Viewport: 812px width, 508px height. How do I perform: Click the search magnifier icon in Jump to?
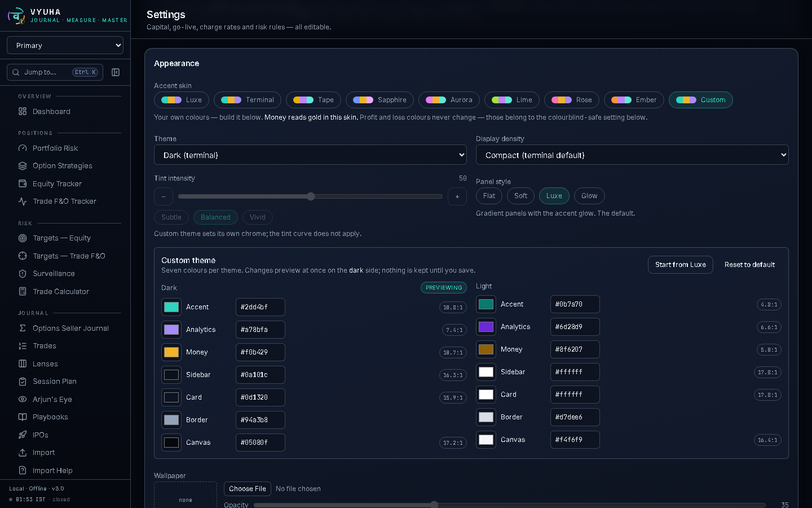pyautogui.click(x=16, y=72)
